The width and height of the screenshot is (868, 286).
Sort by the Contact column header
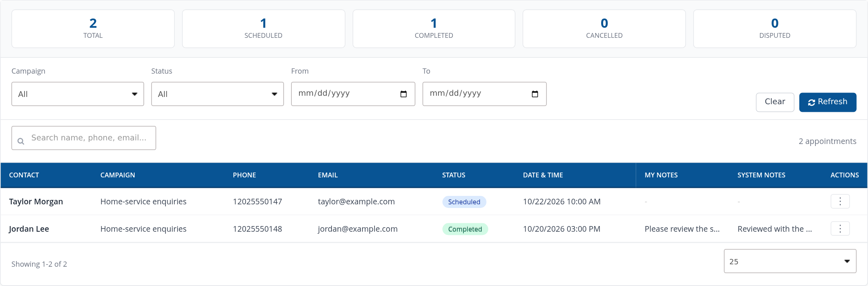tap(24, 175)
